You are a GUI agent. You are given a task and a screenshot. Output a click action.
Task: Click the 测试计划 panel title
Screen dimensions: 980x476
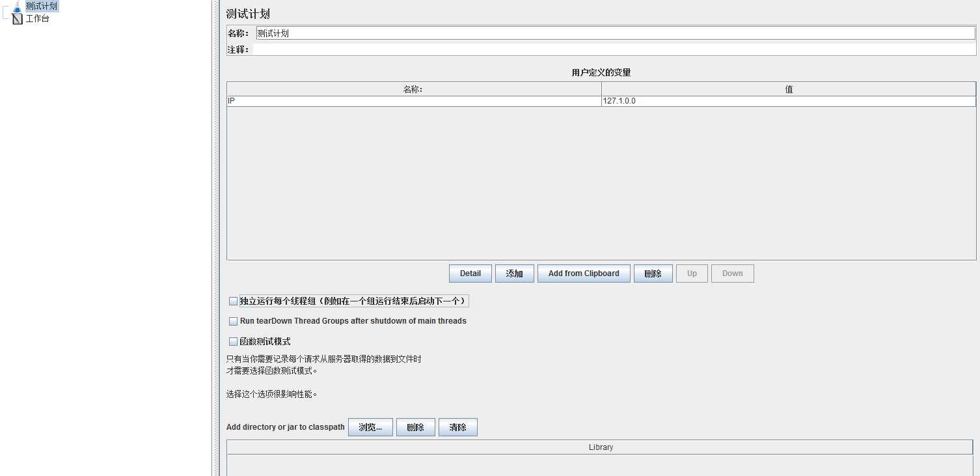248,14
